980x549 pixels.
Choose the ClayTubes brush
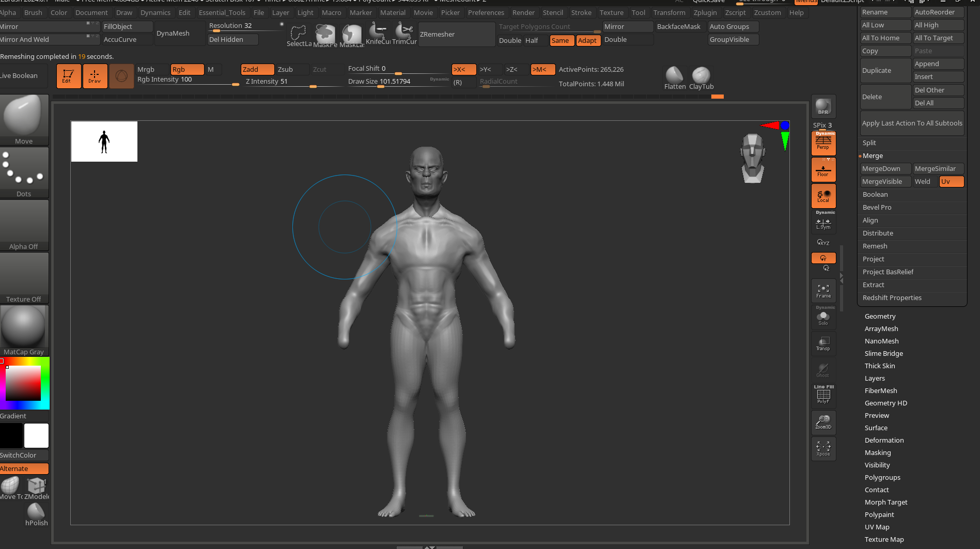click(701, 78)
